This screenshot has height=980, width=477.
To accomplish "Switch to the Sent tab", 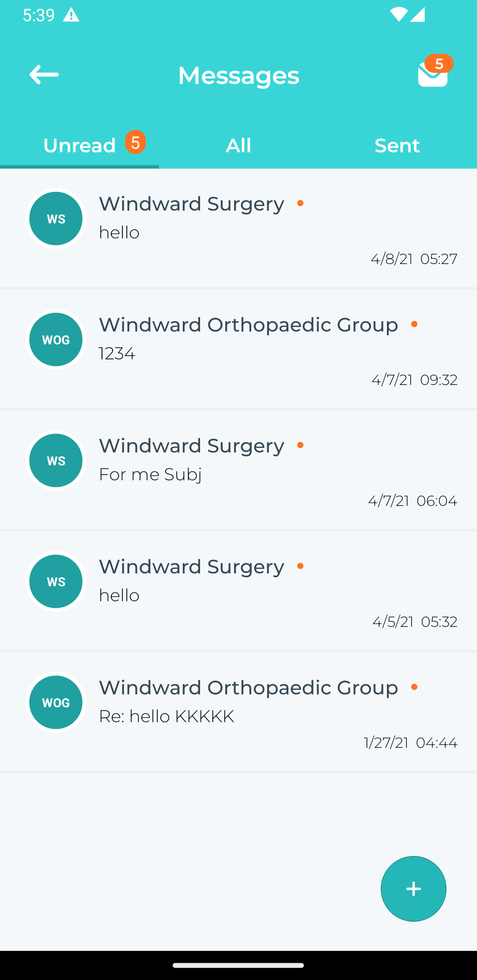I will point(397,145).
